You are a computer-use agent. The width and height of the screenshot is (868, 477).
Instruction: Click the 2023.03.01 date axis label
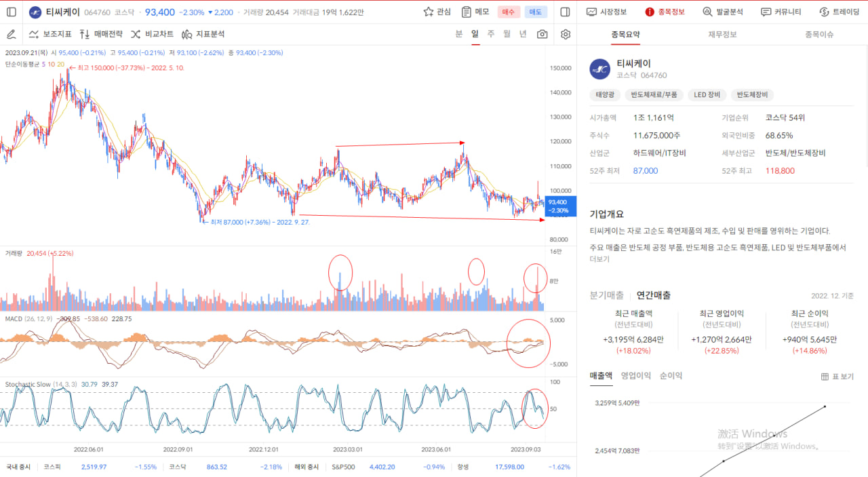pyautogui.click(x=348, y=449)
